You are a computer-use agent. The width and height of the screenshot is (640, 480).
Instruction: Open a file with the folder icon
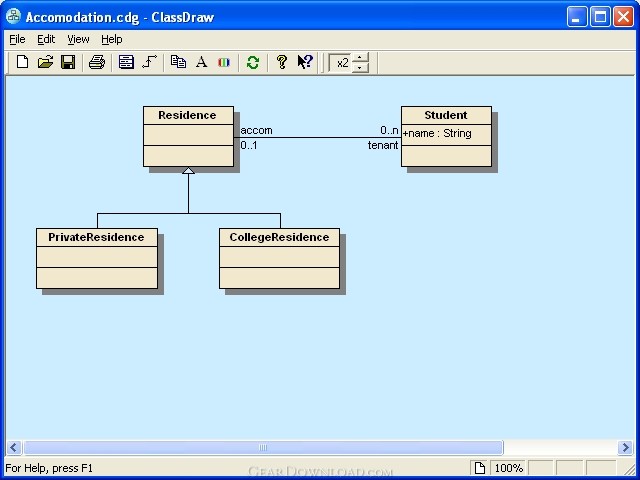point(45,62)
